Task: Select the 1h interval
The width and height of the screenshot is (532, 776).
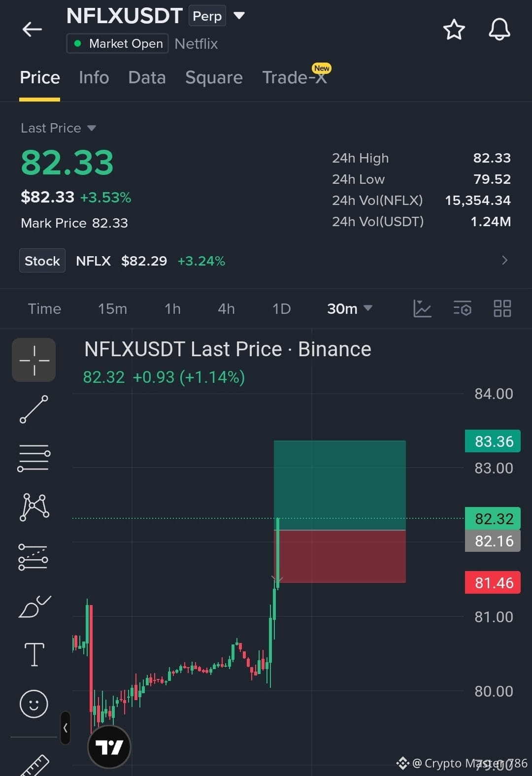Action: 172,309
